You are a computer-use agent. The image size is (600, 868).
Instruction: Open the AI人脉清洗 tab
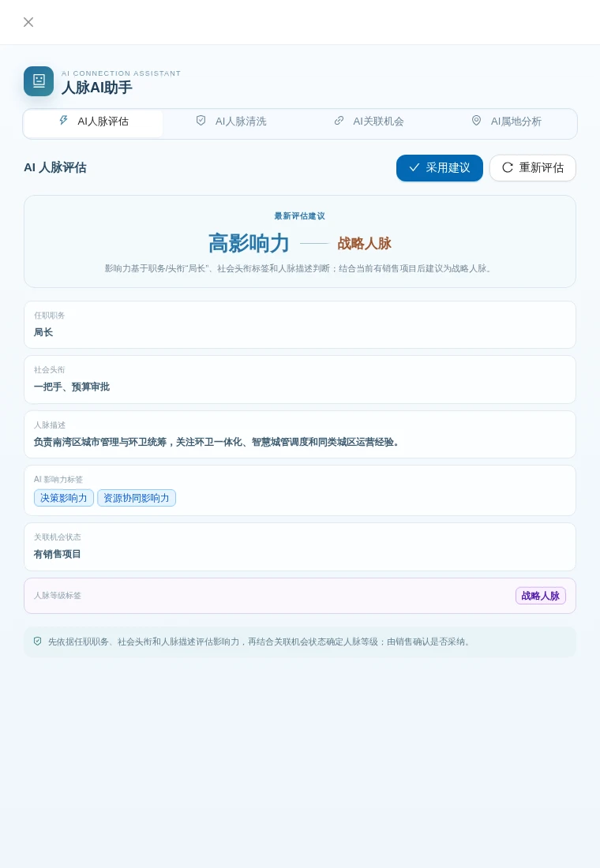tap(231, 122)
